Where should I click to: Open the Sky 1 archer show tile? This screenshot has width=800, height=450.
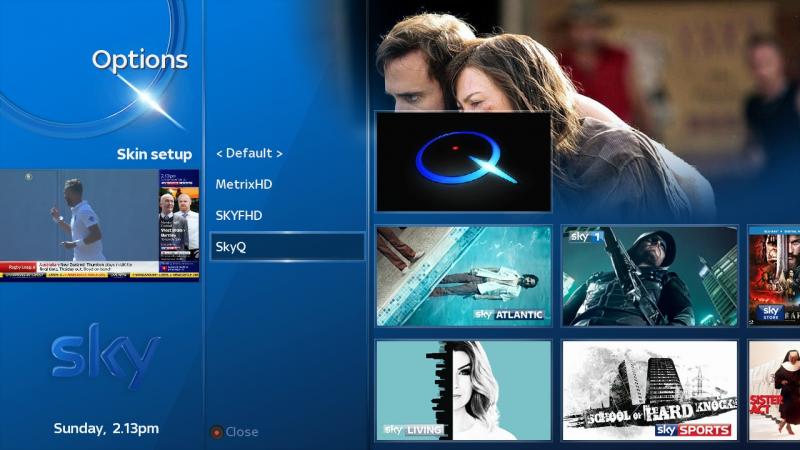tap(649, 276)
